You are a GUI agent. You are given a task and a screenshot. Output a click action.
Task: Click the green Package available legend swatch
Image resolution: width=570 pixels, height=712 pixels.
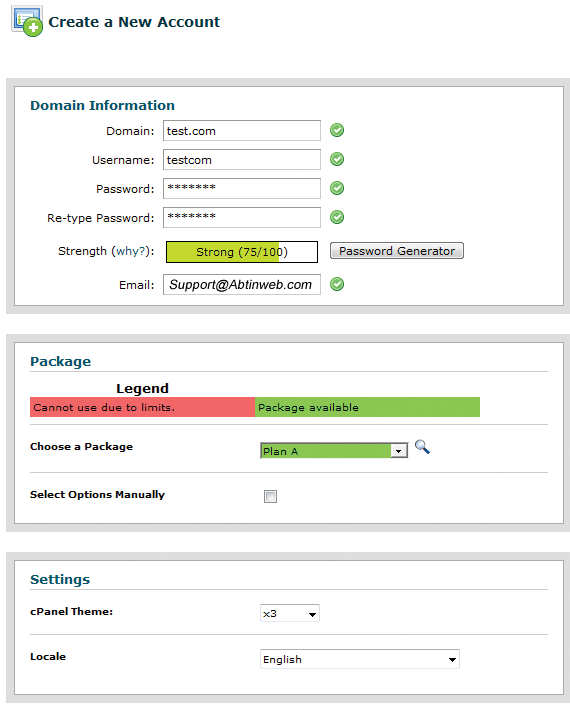pos(367,407)
